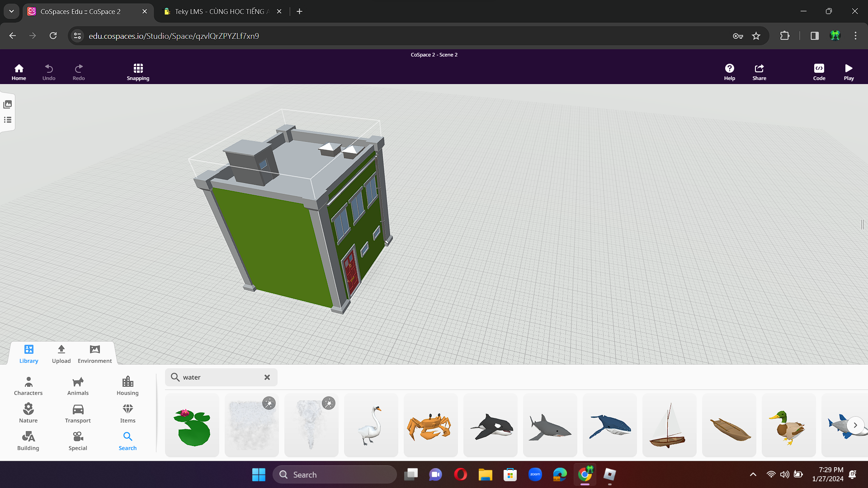This screenshot has width=868, height=488.
Task: Open the browser side panel
Action: (815, 36)
